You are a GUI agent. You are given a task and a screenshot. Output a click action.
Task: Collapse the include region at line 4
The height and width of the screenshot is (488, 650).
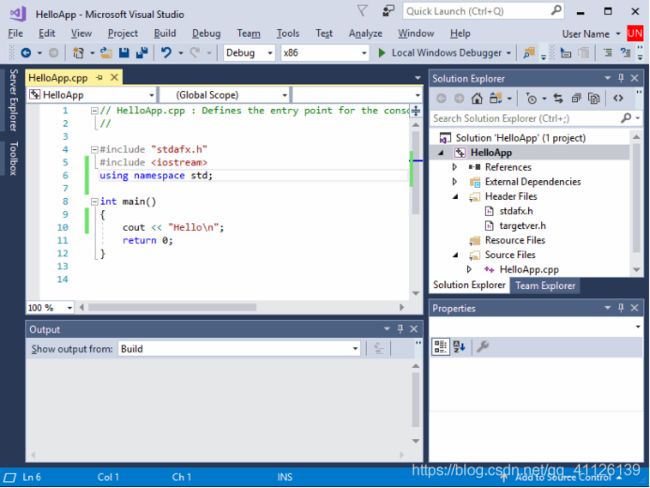[x=95, y=150]
